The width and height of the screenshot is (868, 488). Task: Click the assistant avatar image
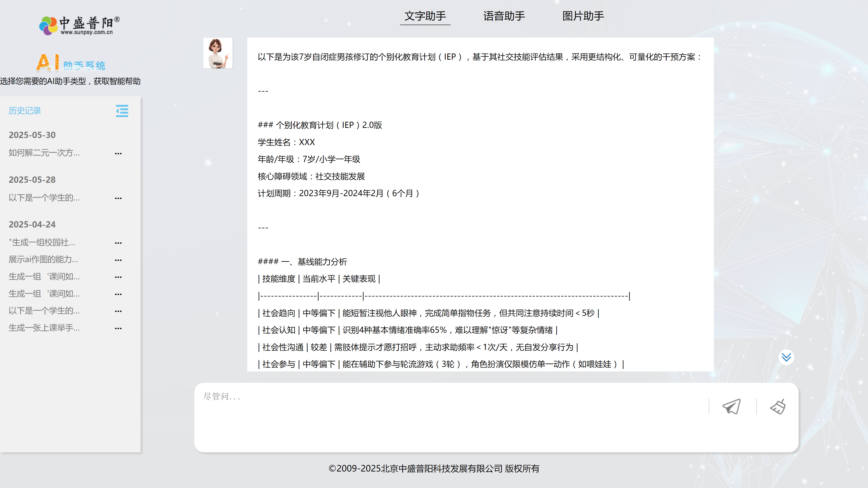coord(218,53)
